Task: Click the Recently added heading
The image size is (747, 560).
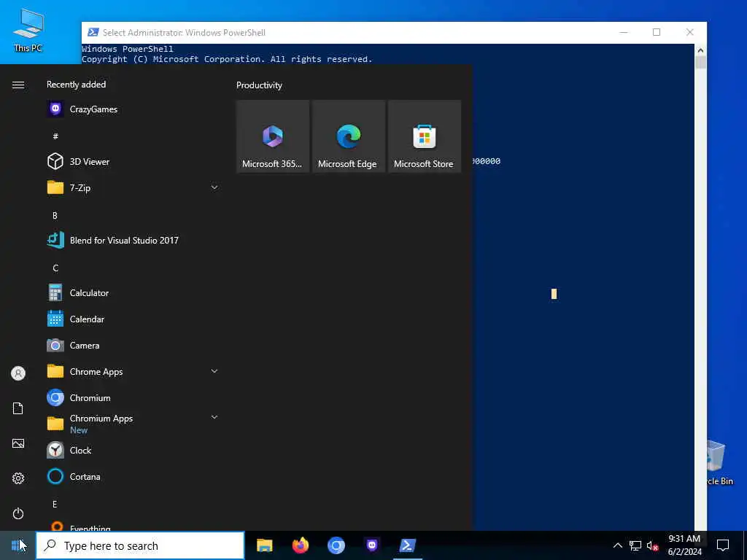Action: pos(76,85)
